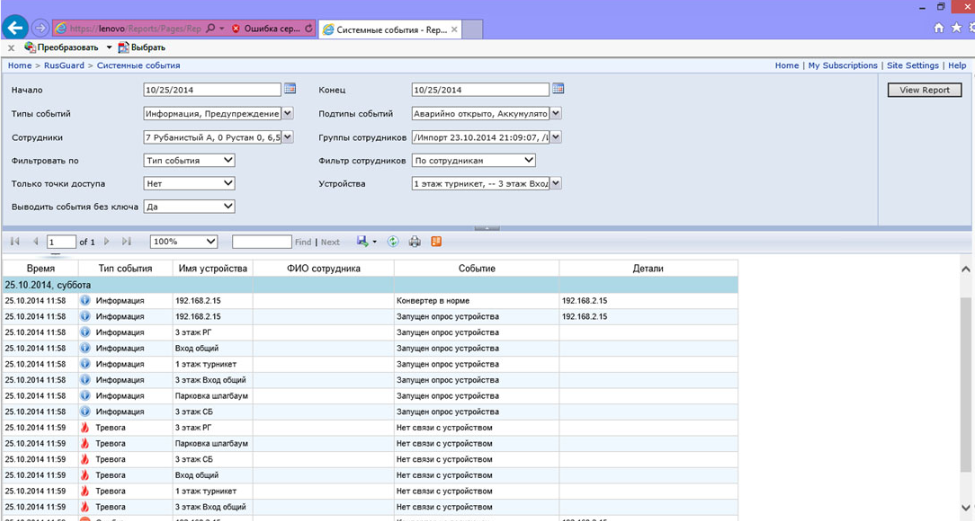Go back with browser back arrow
Screen dimensions: 975x521
[15, 29]
